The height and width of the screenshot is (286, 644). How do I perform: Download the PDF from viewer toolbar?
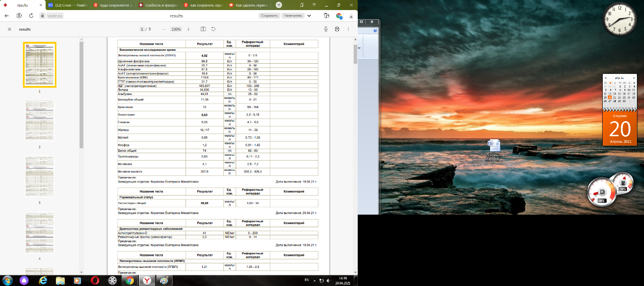coord(326,29)
